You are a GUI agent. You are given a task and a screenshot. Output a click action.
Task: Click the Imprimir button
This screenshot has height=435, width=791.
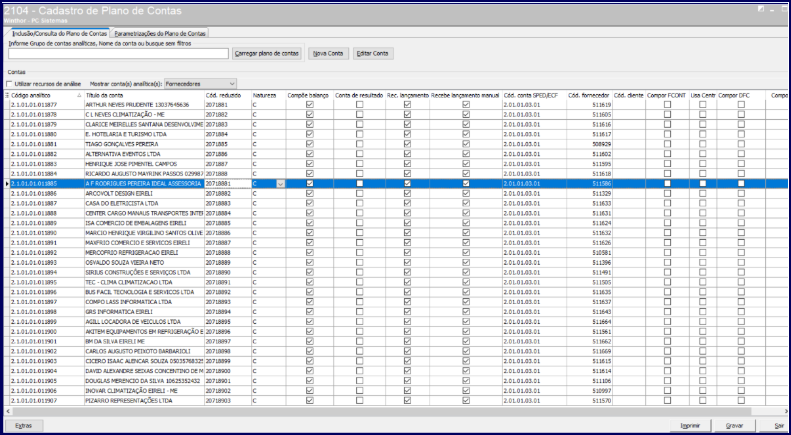(690, 425)
